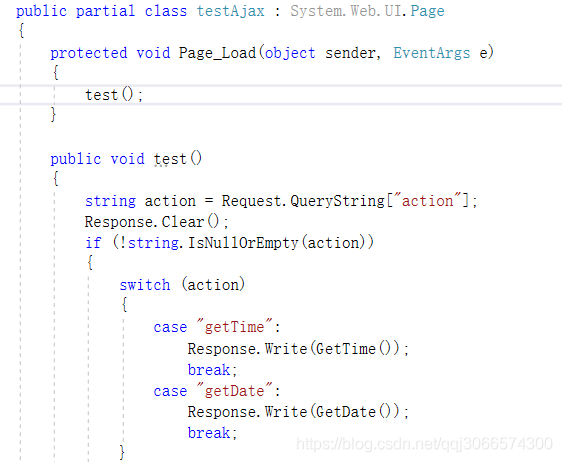Click the closing brace of Page_Load
Image resolution: width=562 pixels, height=462 pixels.
[53, 115]
